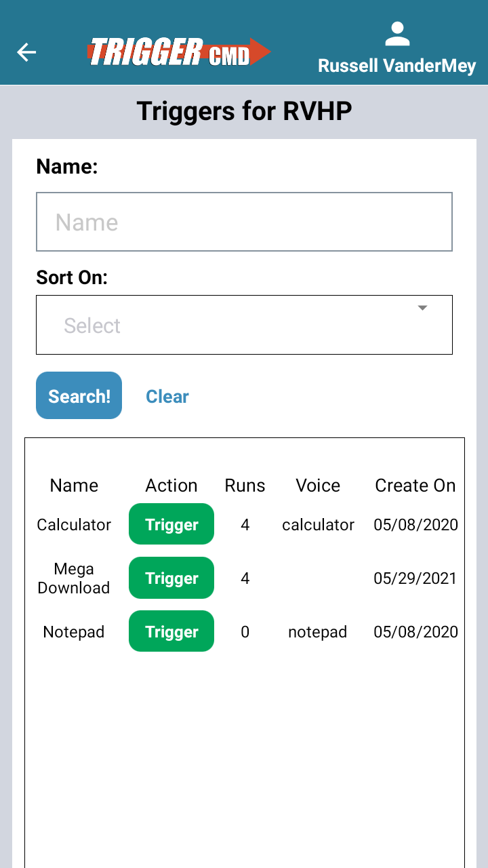
Task: Select the Russell VanderMey account name
Action: (397, 66)
